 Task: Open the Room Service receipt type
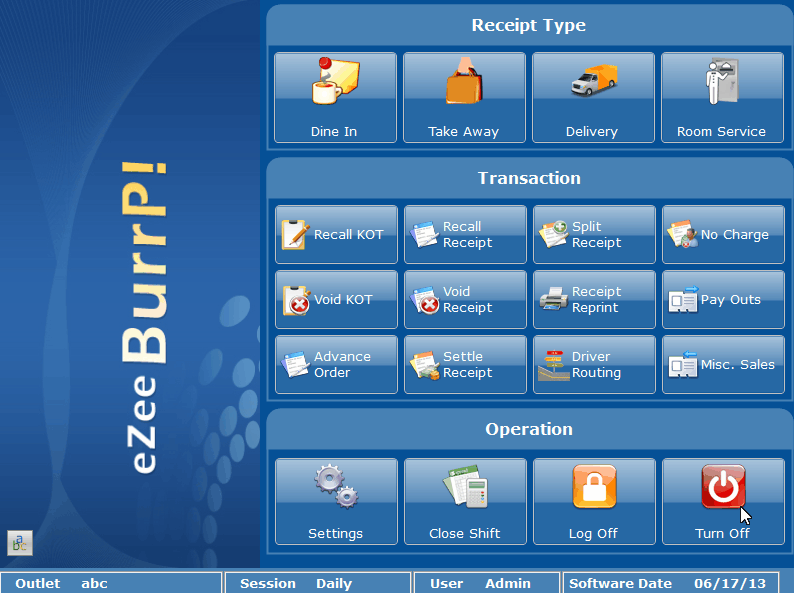pos(721,98)
